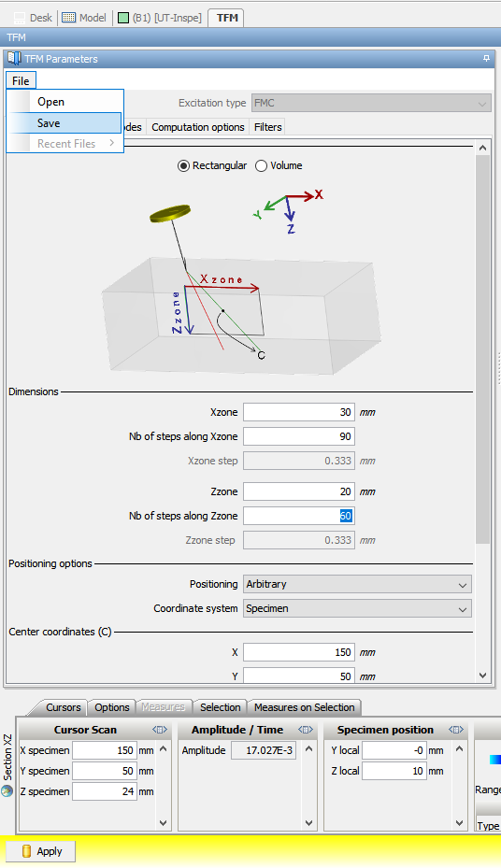
Task: Pin the TFM Parameters panel
Action: pyautogui.click(x=486, y=58)
